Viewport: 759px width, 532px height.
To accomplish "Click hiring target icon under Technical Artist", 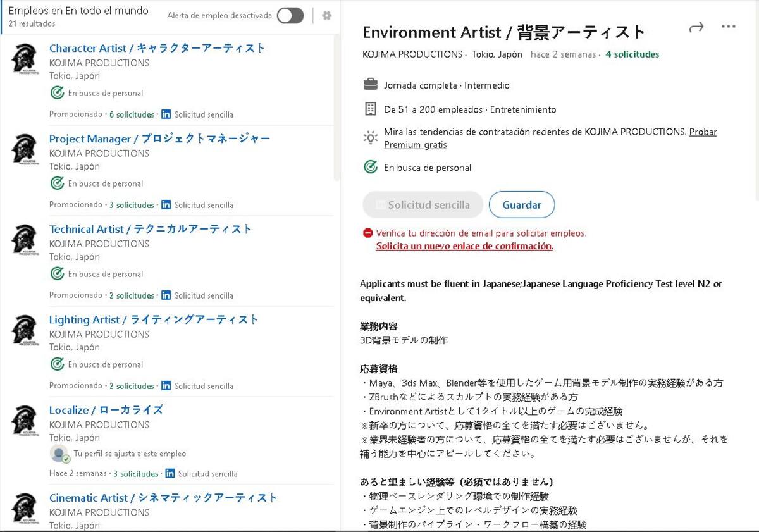I will click(57, 274).
